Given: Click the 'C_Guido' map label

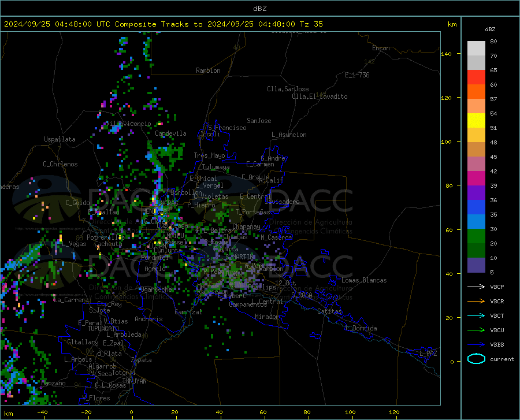Looking at the screenshot, I should point(77,203).
